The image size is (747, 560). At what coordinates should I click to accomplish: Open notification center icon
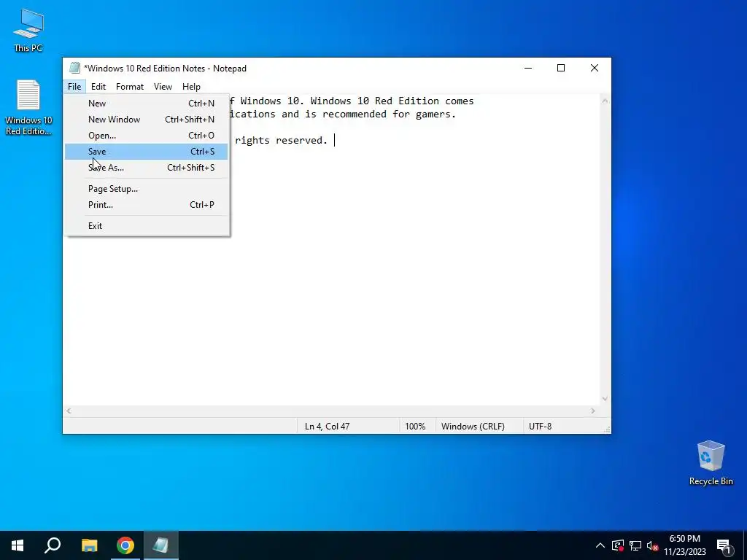click(x=724, y=546)
